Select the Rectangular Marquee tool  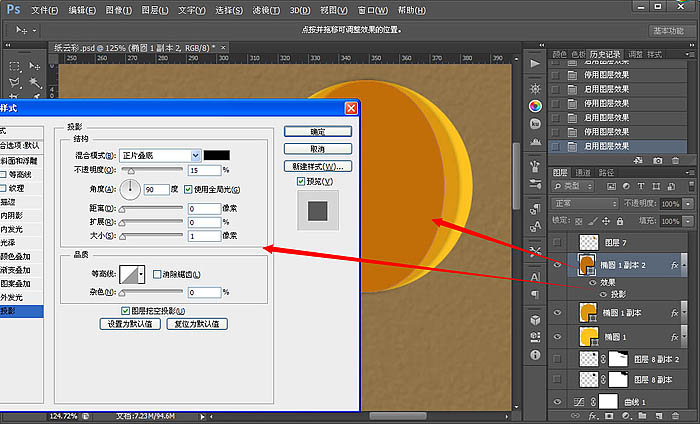pos(15,67)
